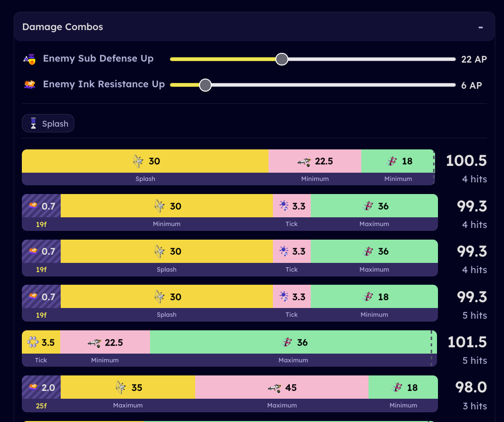Click the Enemy Sub Defense Up icon
The image size is (504, 422).
[x=30, y=59]
